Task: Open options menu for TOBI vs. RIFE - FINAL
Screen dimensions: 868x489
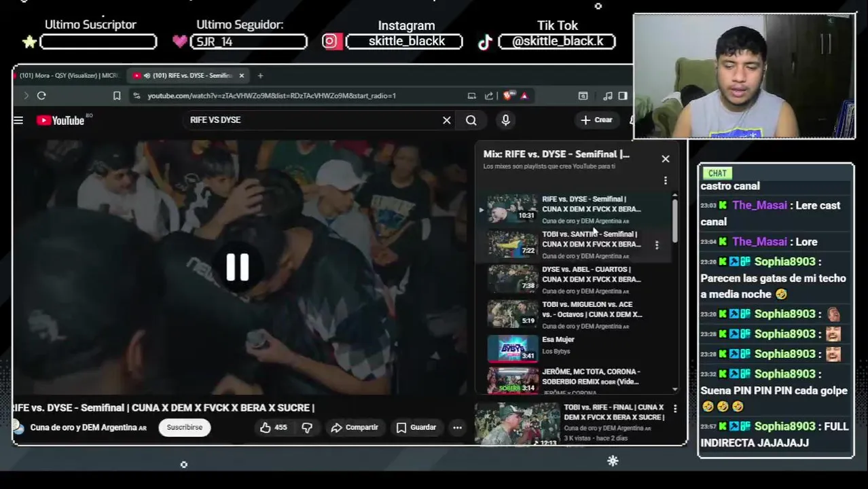Action: (675, 409)
